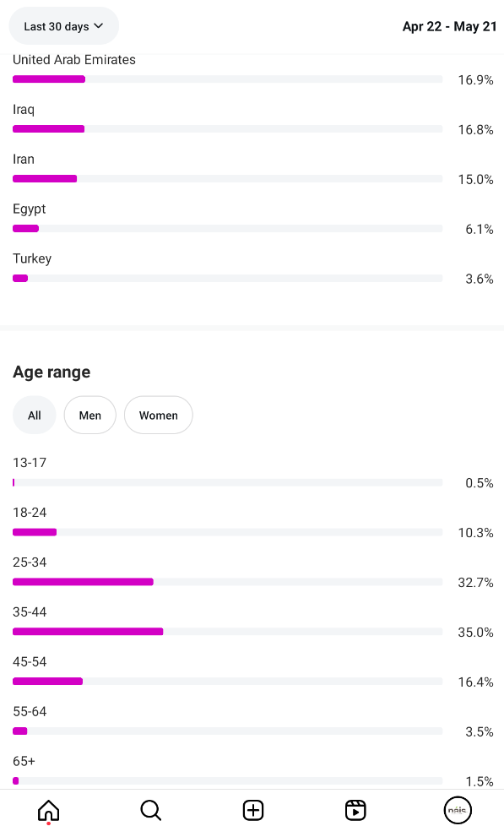Click the chevron beside Last 30 days
Viewport: 504px width, 826px height.
99,26
